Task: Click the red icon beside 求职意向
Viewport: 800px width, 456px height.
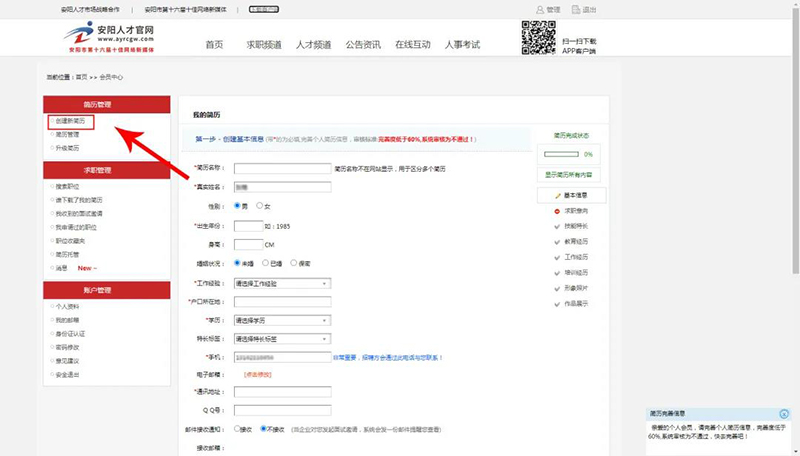Action: pos(557,211)
